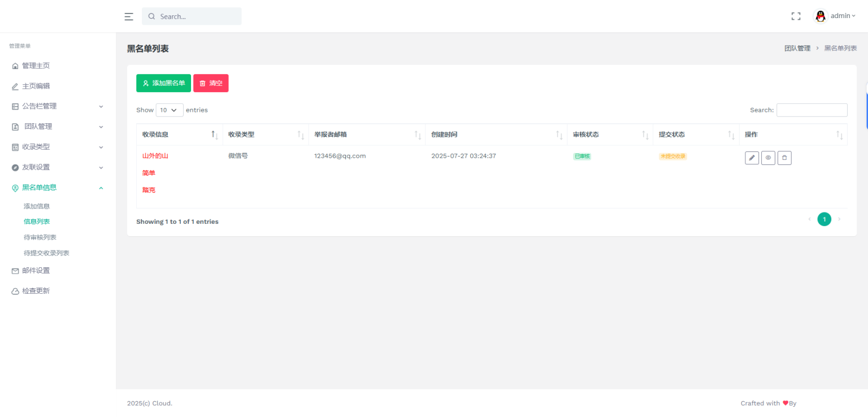Click the admin penguin avatar
This screenshot has width=868, height=417.
(821, 16)
